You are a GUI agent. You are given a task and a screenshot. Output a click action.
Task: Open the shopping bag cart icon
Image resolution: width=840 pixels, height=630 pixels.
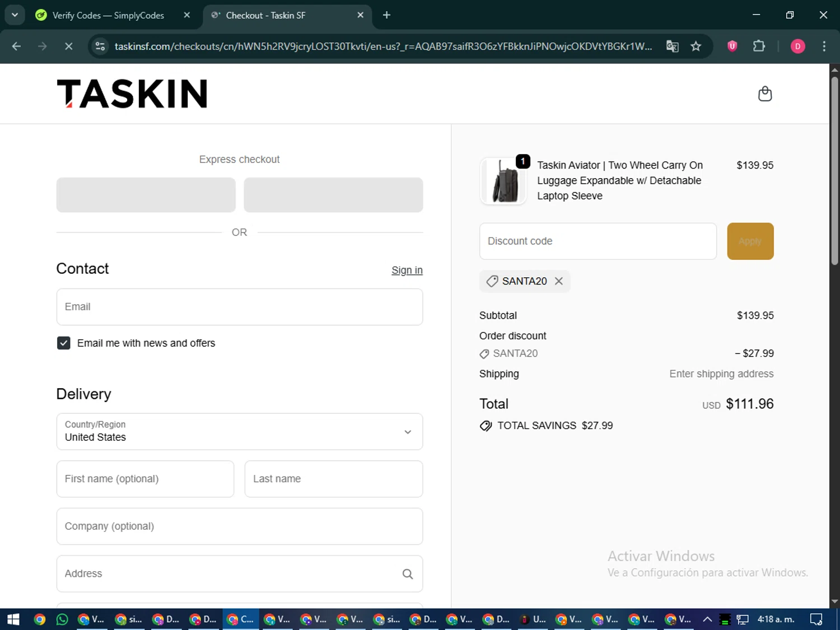point(765,94)
